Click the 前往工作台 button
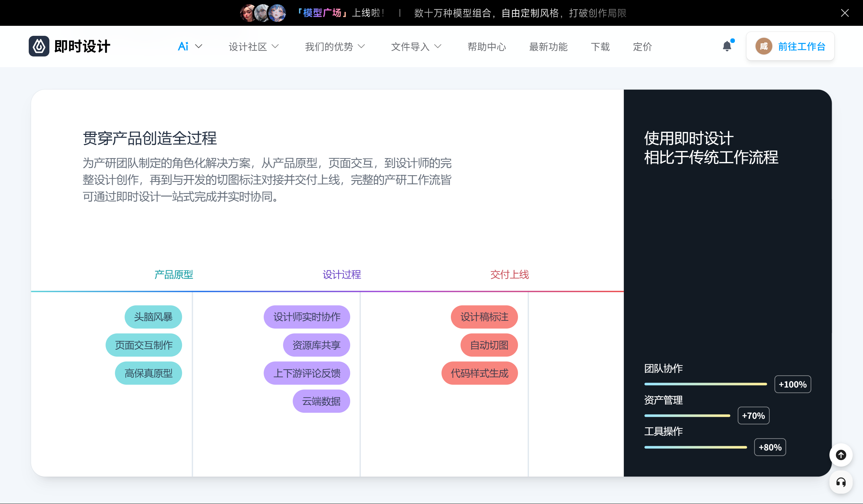 pyautogui.click(x=801, y=46)
